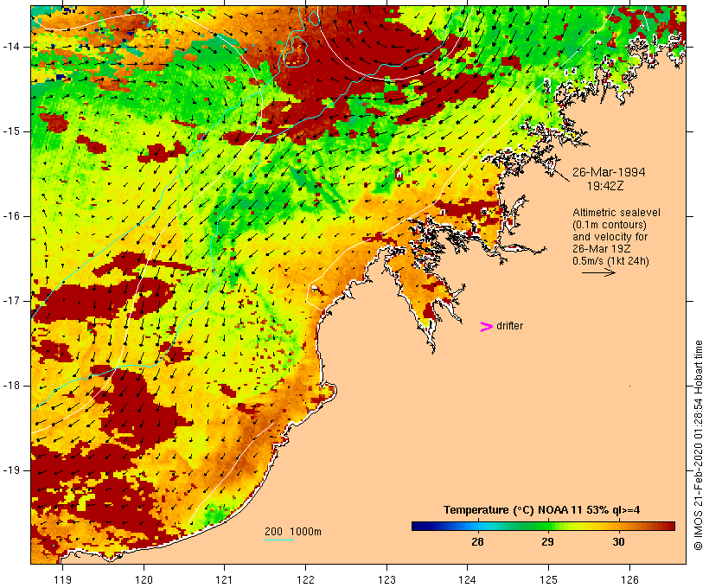
Task: Click the longitude axis label '124'
Action: point(468,579)
